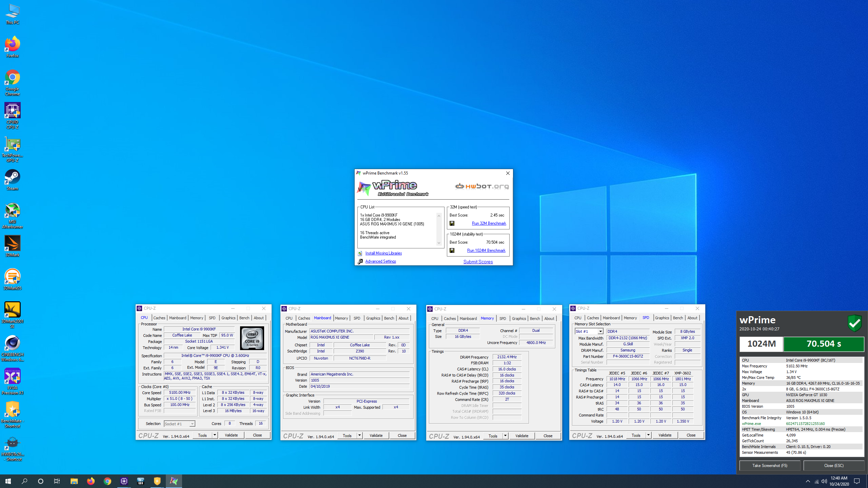Expand Tools dropdown arrow in SPD window
Screen dimensions: 868x488
click(648, 435)
